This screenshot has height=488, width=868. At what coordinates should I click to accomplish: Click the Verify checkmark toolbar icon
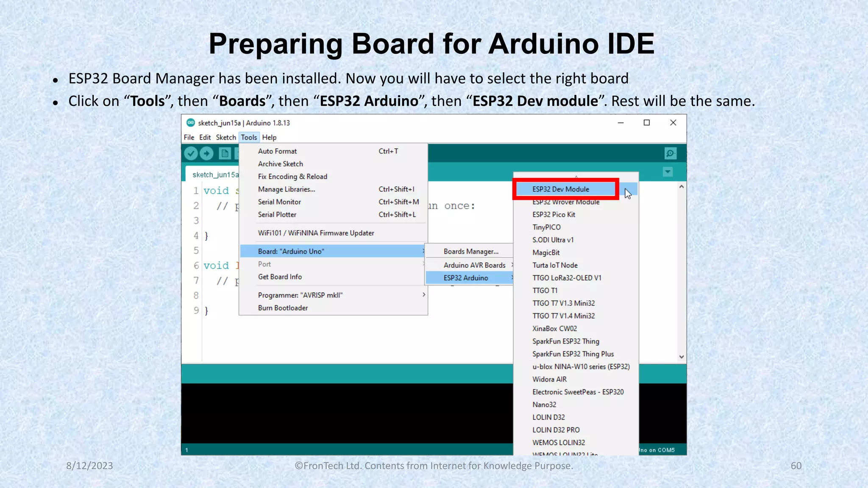coord(191,153)
